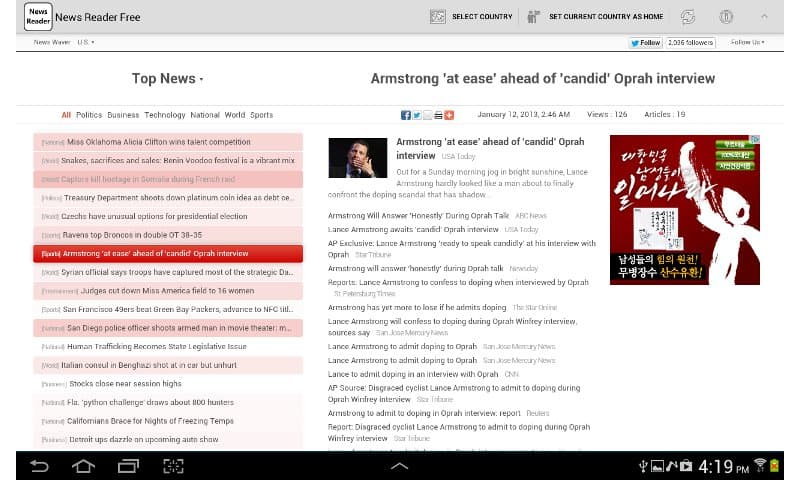Open the Top News section dropdown
This screenshot has height=480, width=800.
tap(167, 79)
